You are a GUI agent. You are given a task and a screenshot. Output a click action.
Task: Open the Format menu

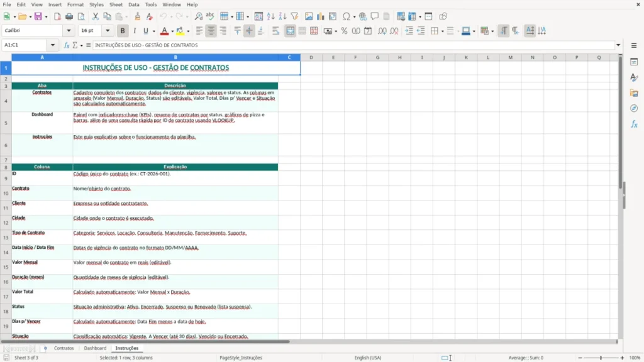[x=75, y=4]
